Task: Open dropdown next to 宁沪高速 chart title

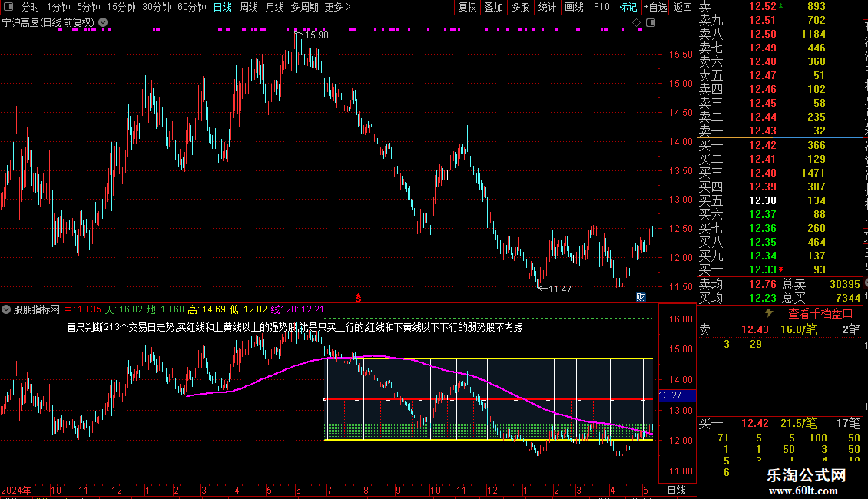Action: click(103, 23)
